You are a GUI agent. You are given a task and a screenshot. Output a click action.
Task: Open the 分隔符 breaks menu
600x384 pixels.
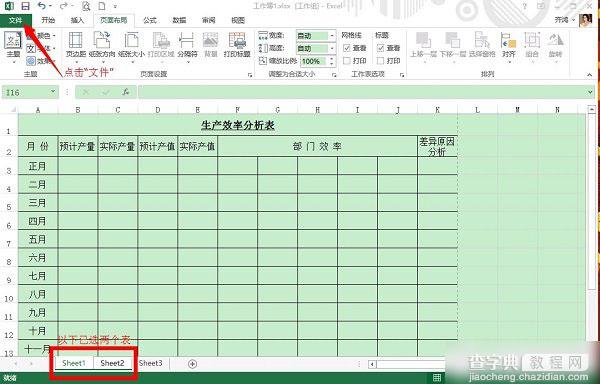[187, 46]
